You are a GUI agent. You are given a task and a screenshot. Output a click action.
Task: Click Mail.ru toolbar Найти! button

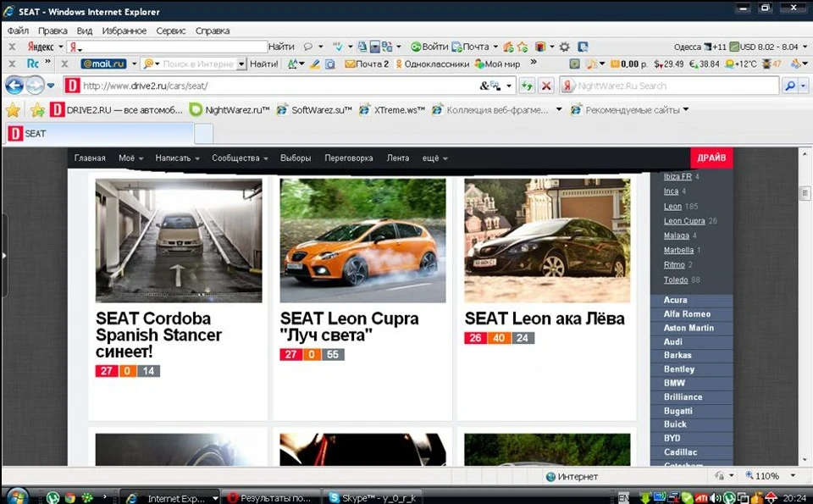pyautogui.click(x=264, y=64)
